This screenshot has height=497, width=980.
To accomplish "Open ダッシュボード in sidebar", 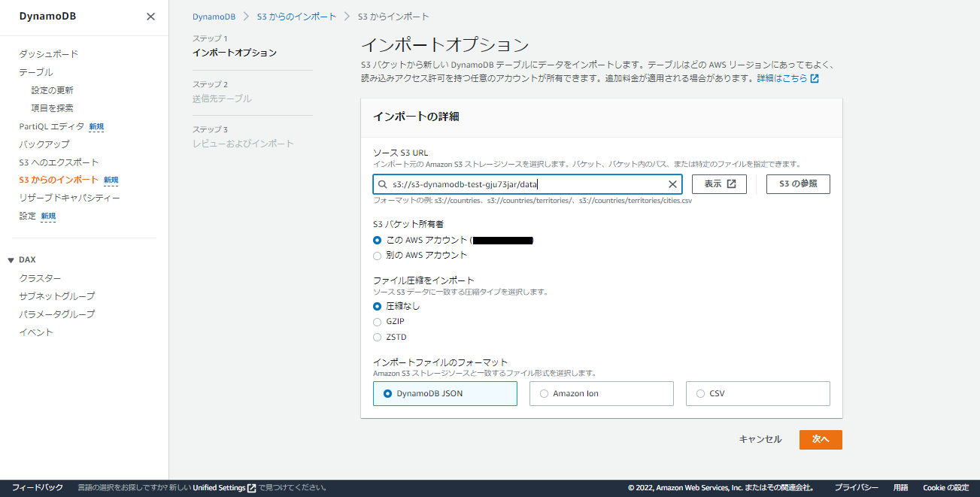I will tap(49, 54).
